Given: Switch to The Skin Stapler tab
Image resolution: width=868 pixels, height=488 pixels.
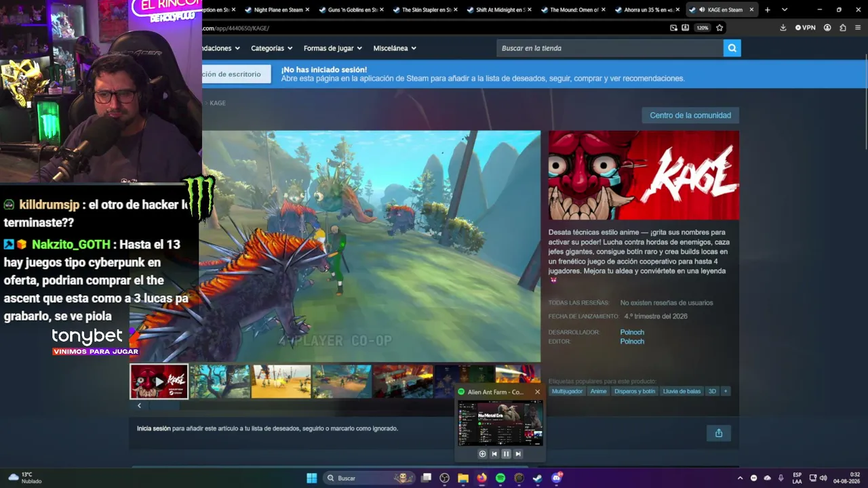Looking at the screenshot, I should tap(427, 9).
